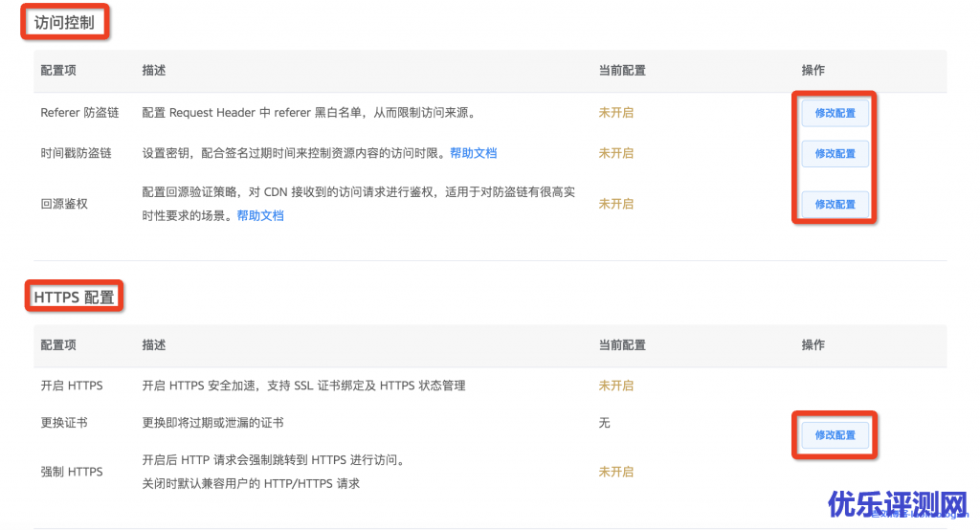This screenshot has width=980, height=530.
Task: Click 当前配置 header in 访问控制 table
Action: coord(622,71)
